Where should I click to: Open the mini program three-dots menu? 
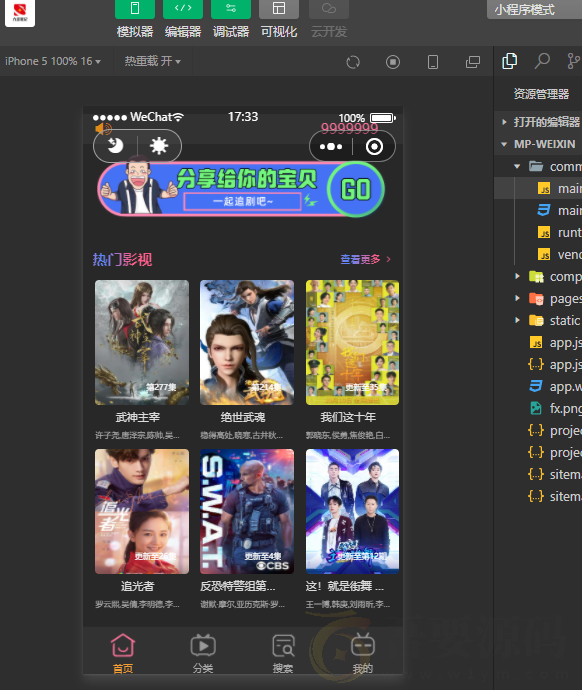331,147
